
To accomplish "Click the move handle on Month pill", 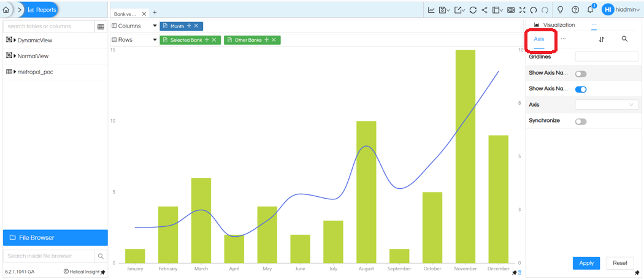I will pyautogui.click(x=189, y=26).
